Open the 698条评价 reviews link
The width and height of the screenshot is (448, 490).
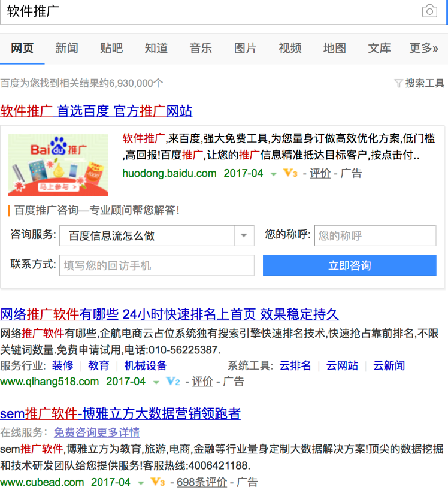click(202, 482)
